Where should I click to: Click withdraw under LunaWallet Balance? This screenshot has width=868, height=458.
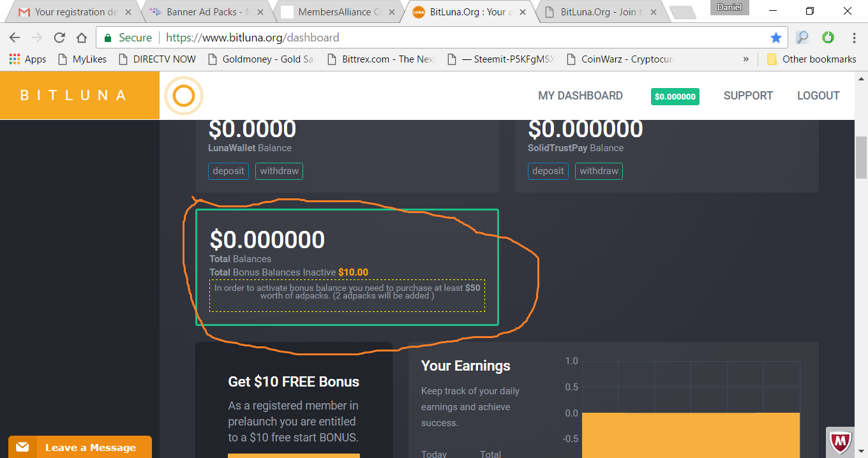(279, 171)
